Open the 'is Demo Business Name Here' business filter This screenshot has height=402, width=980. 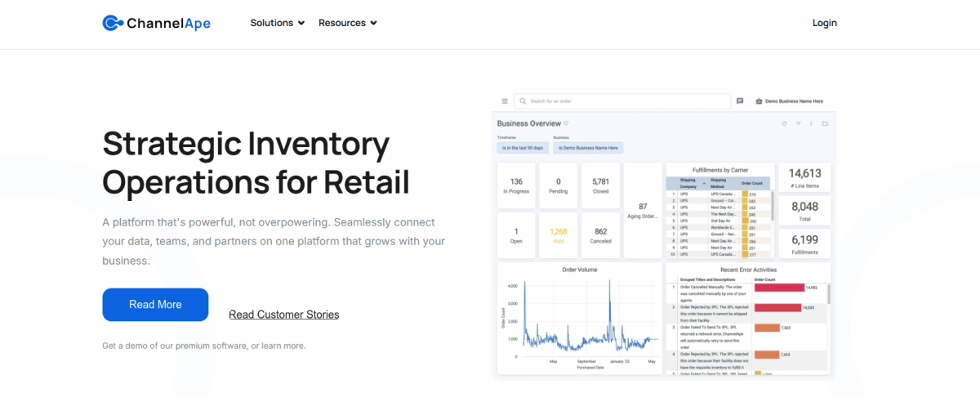(588, 148)
